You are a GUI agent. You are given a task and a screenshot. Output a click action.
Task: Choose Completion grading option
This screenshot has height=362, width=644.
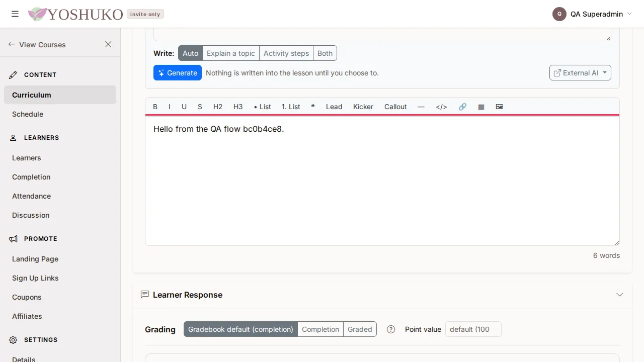[x=320, y=329]
